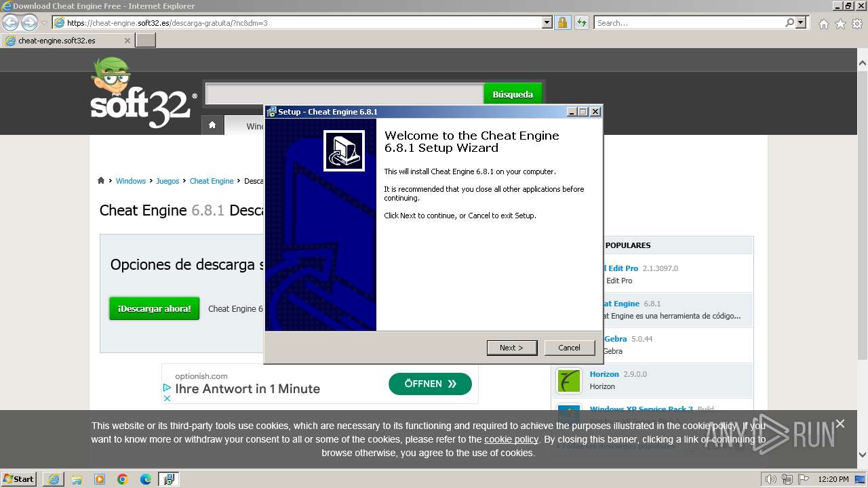Cancel the Cheat Engine setup
Image resolution: width=868 pixels, height=488 pixels.
pyautogui.click(x=569, y=348)
